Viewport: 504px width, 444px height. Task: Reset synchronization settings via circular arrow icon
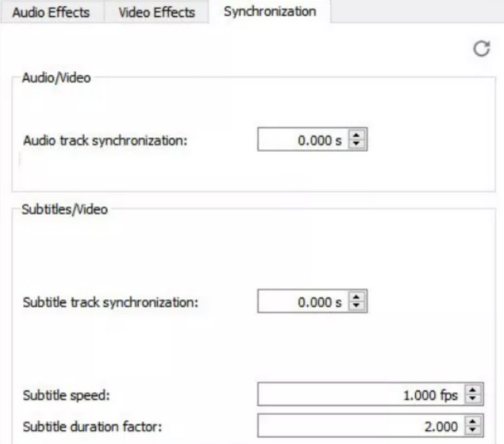tap(482, 47)
